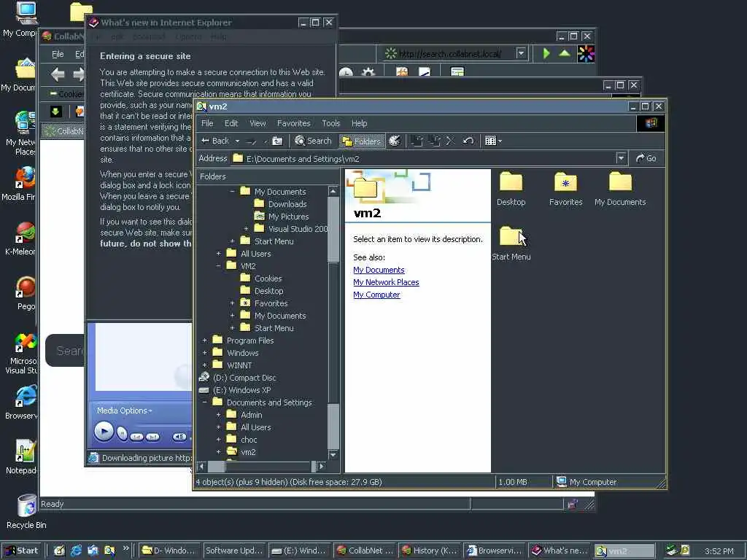
Task: Open the Back history dropdown arrow
Action: coord(237,141)
